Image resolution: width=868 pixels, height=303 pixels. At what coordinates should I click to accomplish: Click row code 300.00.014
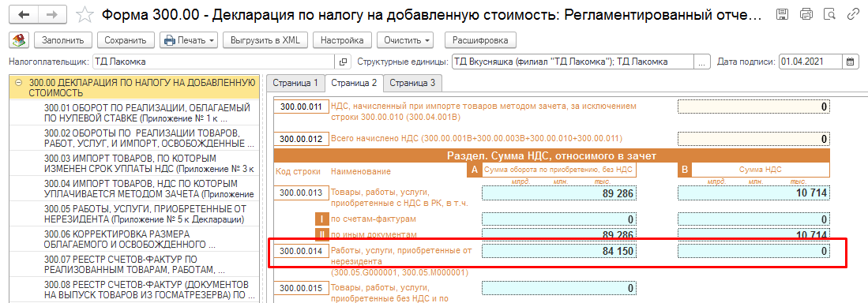pos(301,252)
